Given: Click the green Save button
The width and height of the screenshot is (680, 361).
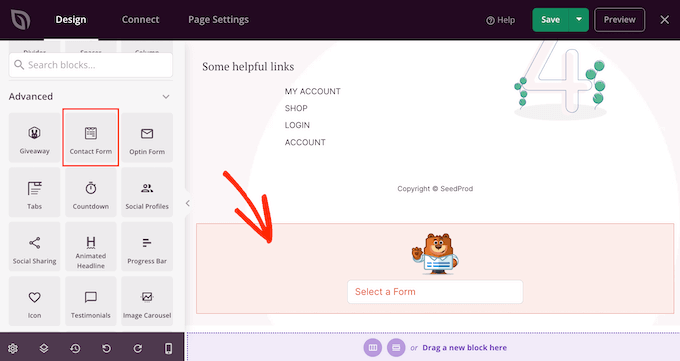Looking at the screenshot, I should click(x=550, y=20).
